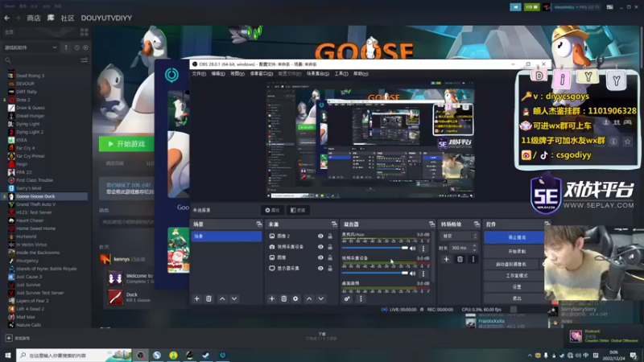
Task: Mute the 麦克风/Aux channel speaker icon
Action: [413, 249]
